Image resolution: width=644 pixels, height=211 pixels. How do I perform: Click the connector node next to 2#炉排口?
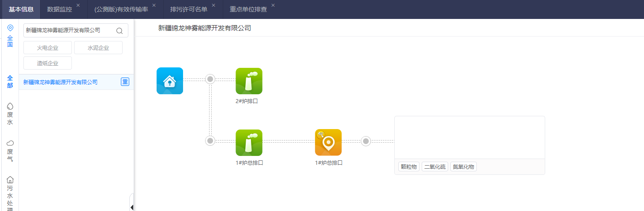pos(210,79)
